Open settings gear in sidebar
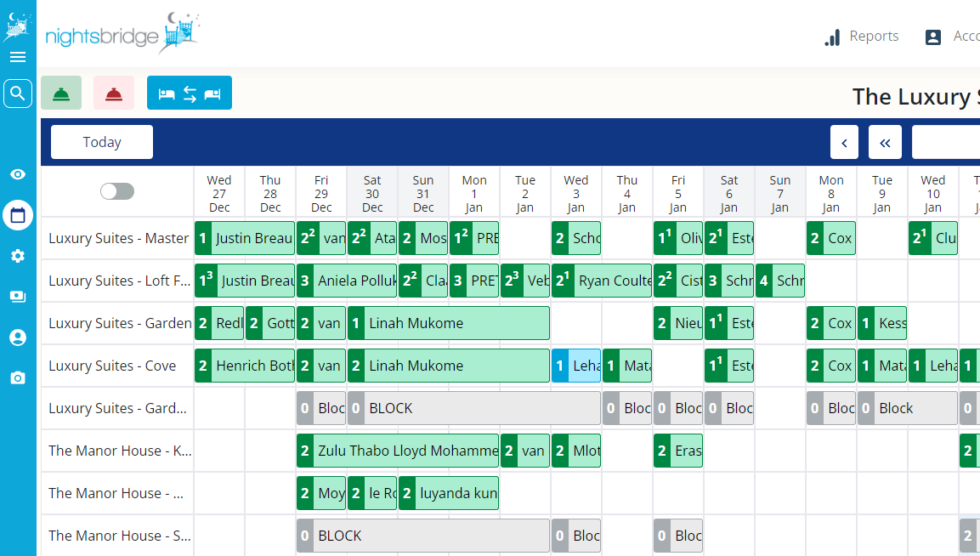 [18, 256]
